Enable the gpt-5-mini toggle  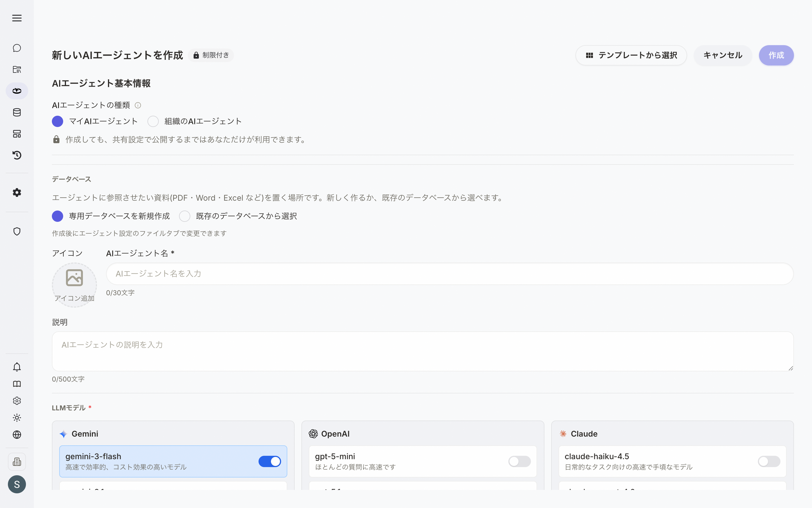[519, 461]
